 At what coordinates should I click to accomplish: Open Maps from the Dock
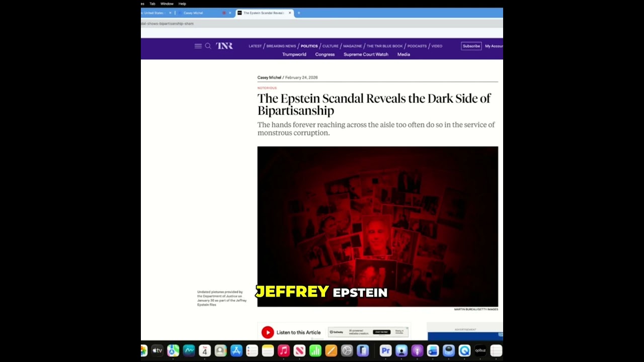click(173, 350)
